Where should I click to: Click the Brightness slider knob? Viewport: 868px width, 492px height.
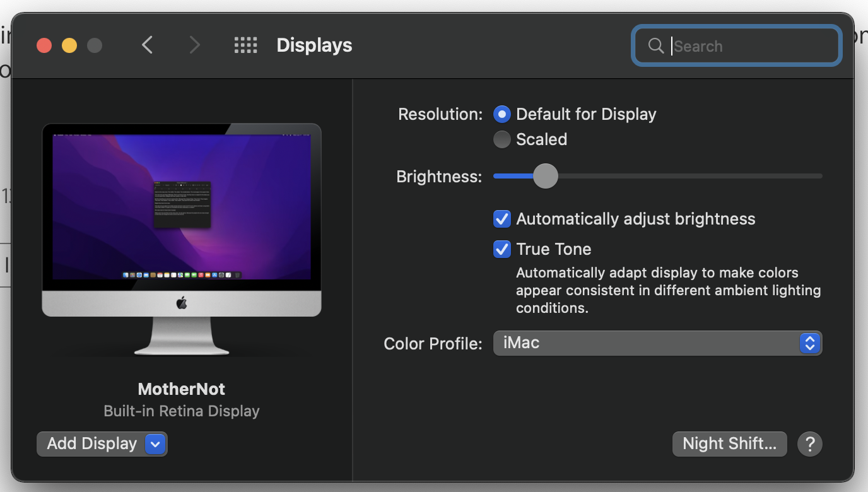[545, 176]
